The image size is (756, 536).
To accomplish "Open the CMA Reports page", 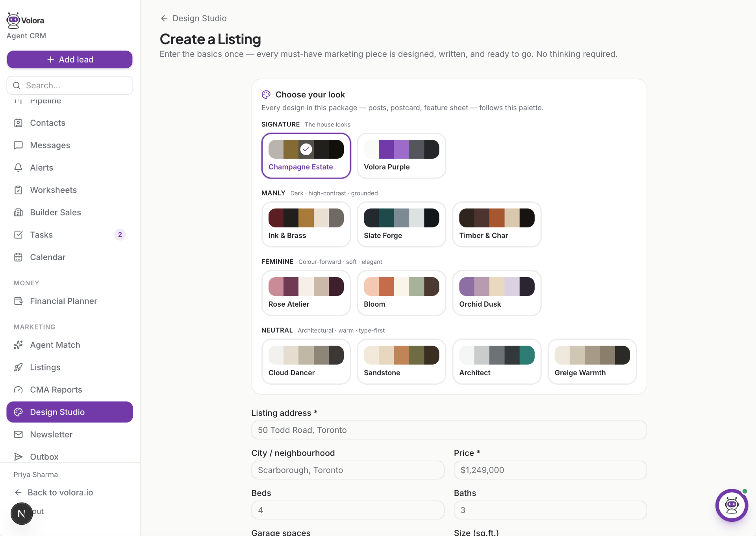I will (x=70, y=390).
